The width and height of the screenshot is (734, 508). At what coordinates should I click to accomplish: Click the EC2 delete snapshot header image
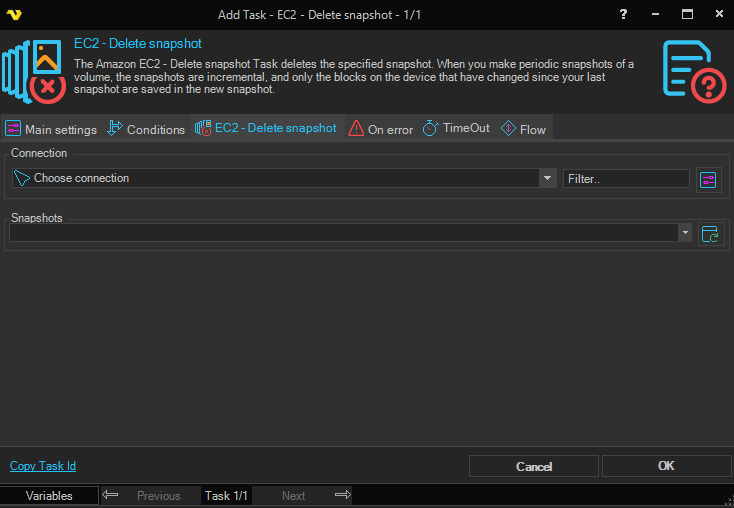coord(34,70)
